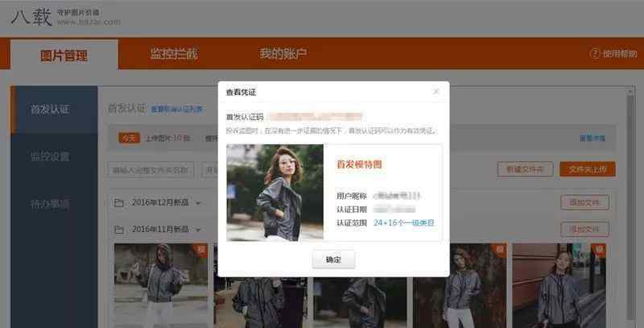Open the thumbnail below the 确定 button
This screenshot has width=644, height=328.
click(360, 302)
